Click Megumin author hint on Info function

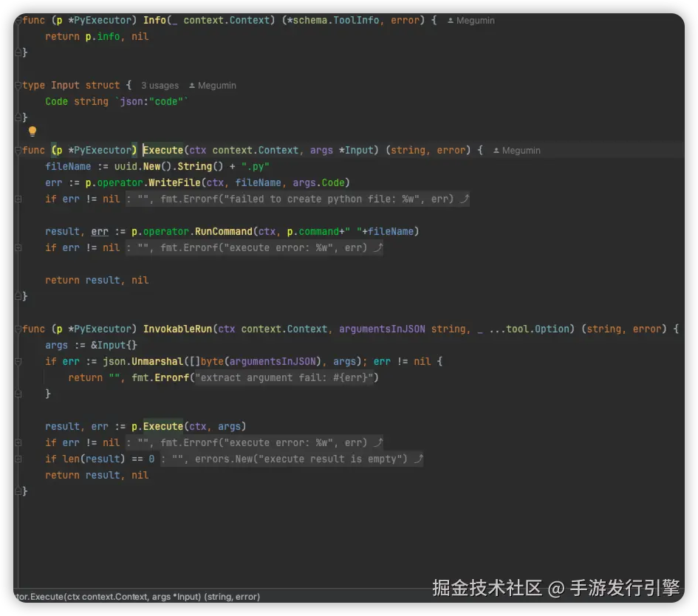[x=471, y=21]
